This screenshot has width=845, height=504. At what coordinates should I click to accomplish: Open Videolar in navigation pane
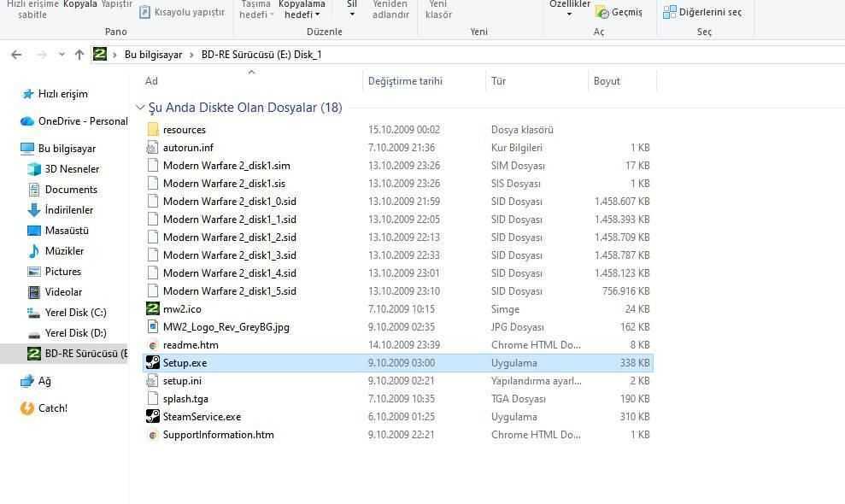click(x=63, y=291)
